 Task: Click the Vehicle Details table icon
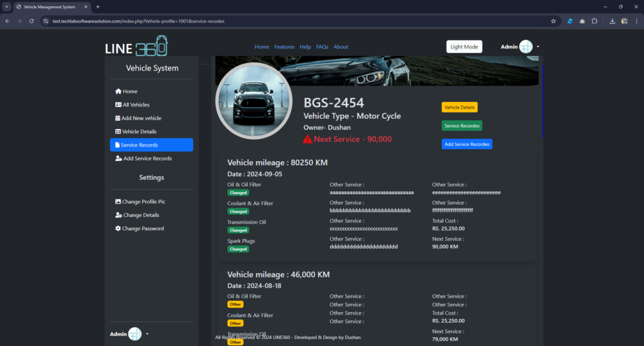click(118, 131)
